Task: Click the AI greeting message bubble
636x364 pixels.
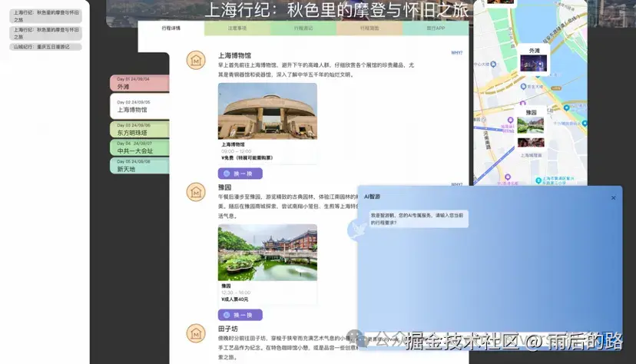Action: click(418, 219)
